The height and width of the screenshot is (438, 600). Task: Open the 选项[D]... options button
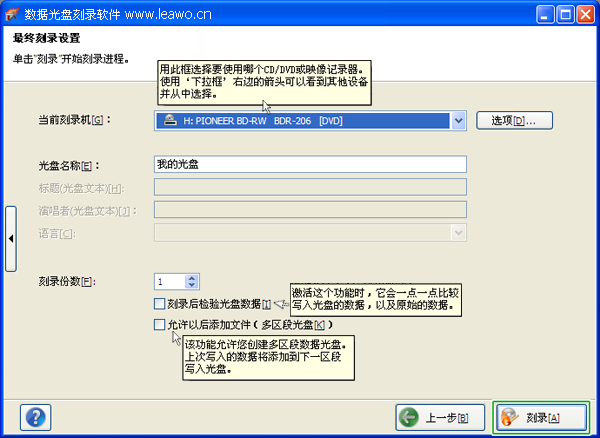pos(514,120)
